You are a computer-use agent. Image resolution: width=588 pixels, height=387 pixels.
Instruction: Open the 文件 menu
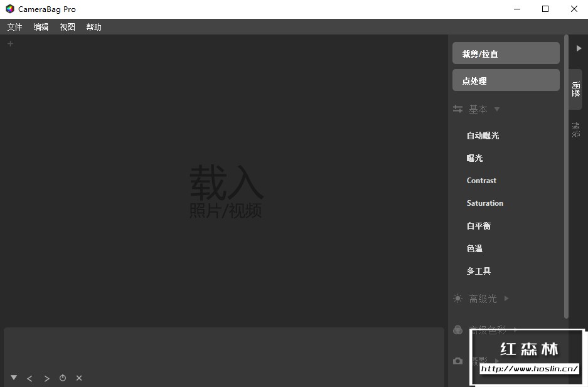tap(14, 27)
